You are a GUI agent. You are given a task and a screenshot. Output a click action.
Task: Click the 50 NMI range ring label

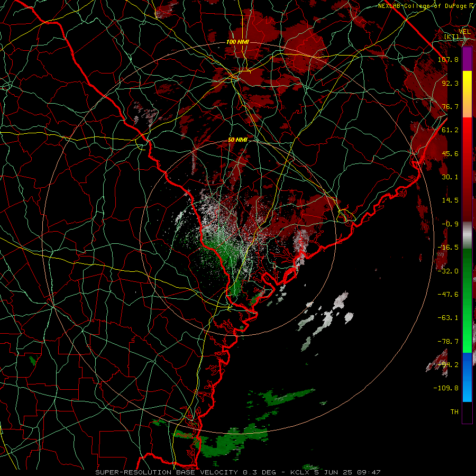pos(237,140)
